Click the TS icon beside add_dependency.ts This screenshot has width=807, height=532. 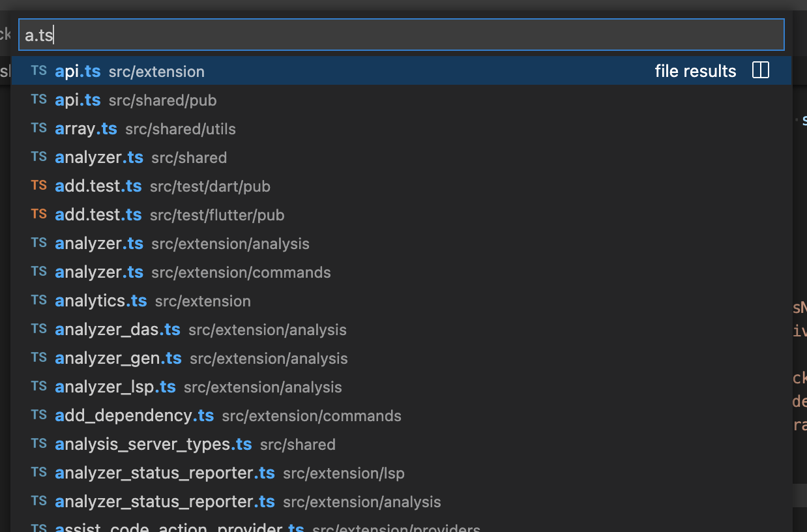[39, 415]
